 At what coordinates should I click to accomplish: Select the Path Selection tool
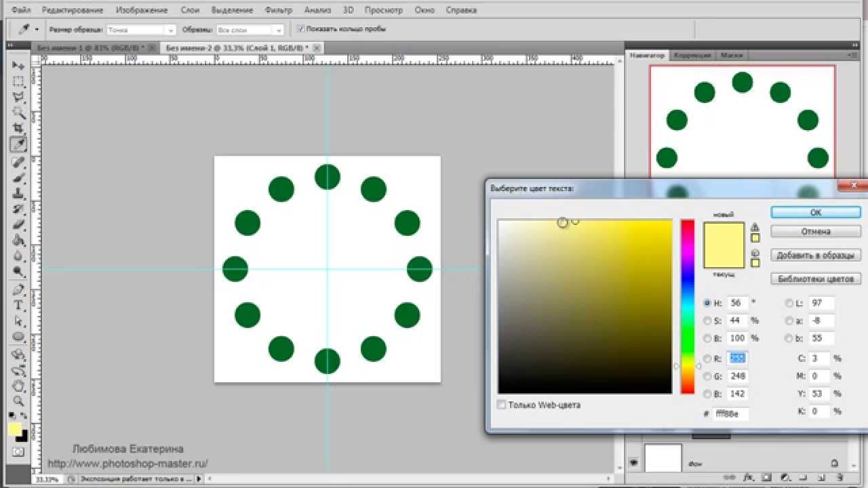[x=18, y=321]
